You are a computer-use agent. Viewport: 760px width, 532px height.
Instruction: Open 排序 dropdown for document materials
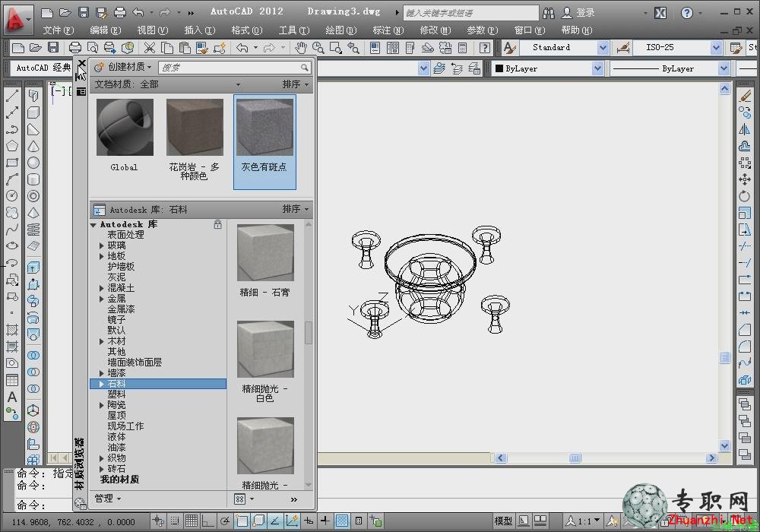pos(295,84)
